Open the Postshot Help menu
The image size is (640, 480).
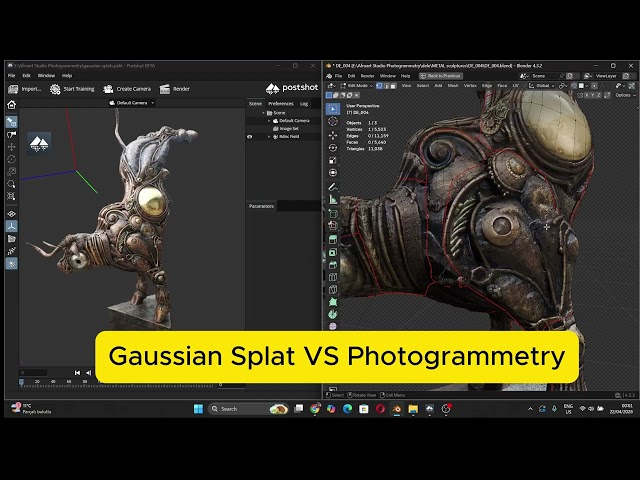pyautogui.click(x=67, y=76)
